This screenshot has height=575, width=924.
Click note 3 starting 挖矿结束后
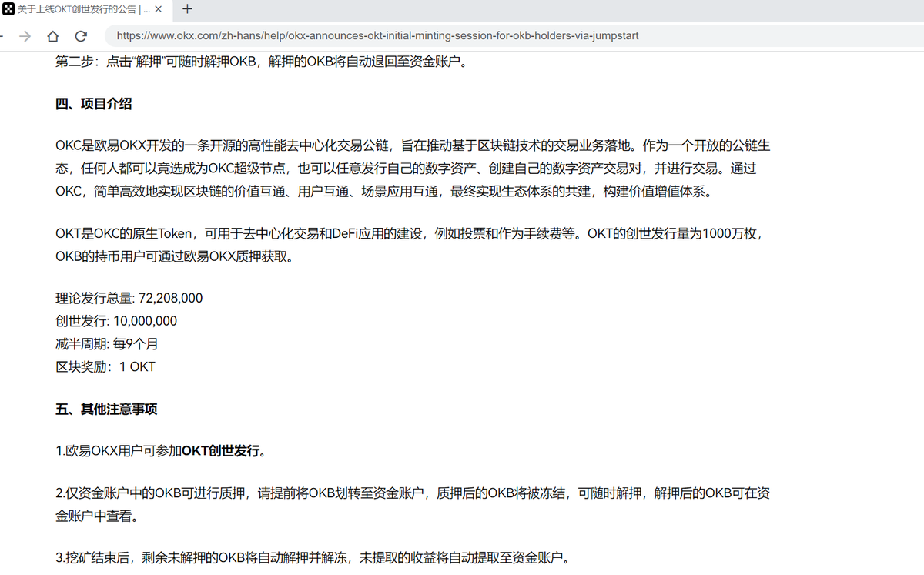coord(313,558)
